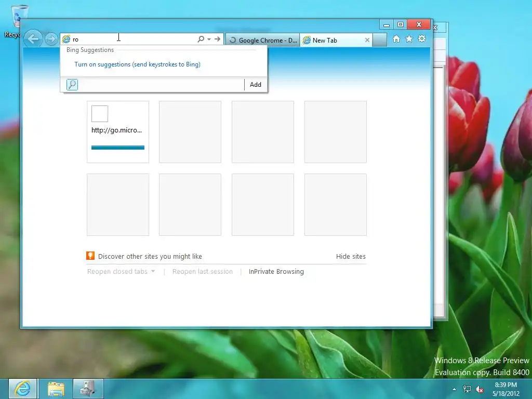Open a blank new tab button

point(380,40)
